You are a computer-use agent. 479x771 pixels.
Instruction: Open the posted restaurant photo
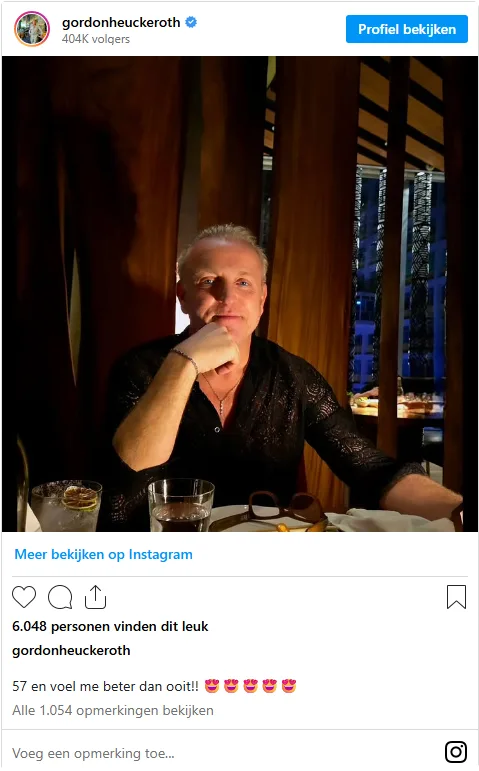pos(240,294)
